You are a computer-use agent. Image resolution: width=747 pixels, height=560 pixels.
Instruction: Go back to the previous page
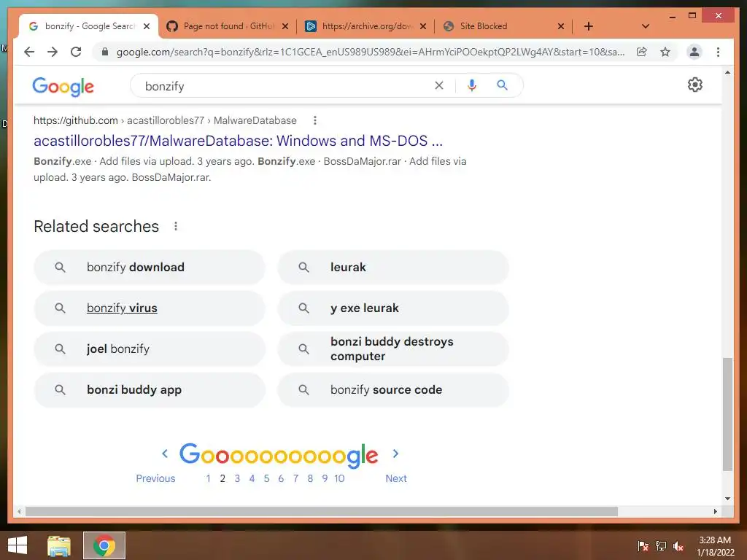[x=29, y=52]
